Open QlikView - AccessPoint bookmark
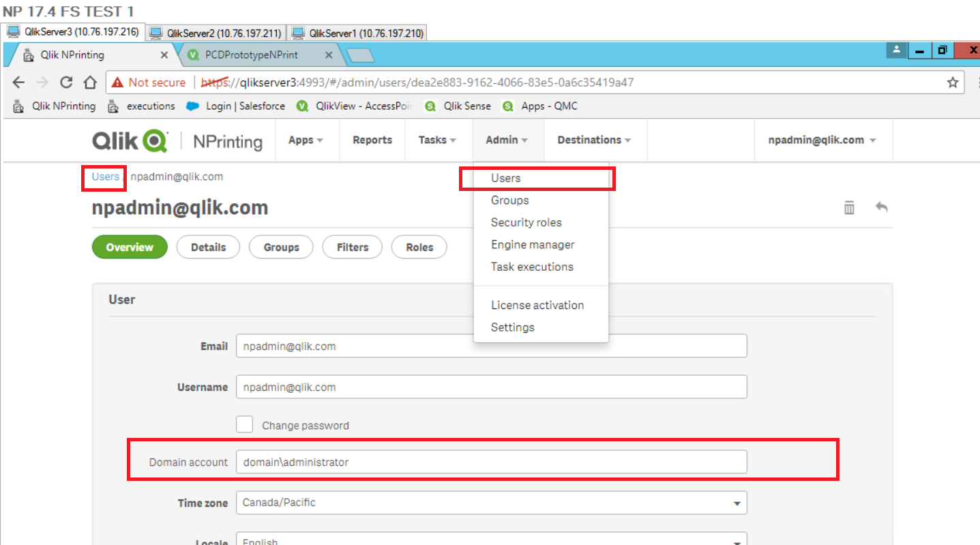980x545 pixels. 355,106
